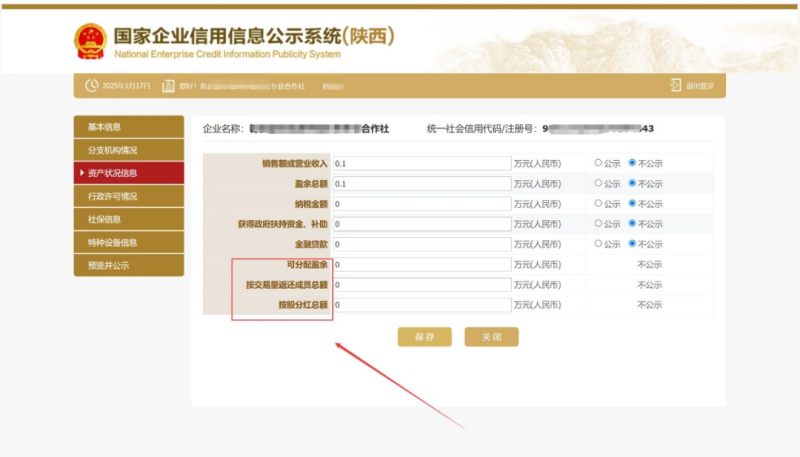
Task: Select 公示 for 销售额或营业收入
Action: coord(598,163)
